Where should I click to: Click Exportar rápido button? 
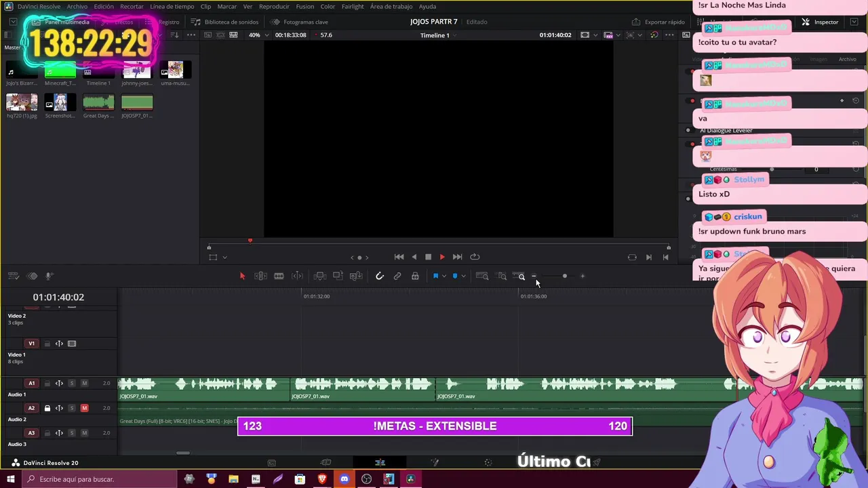point(658,22)
